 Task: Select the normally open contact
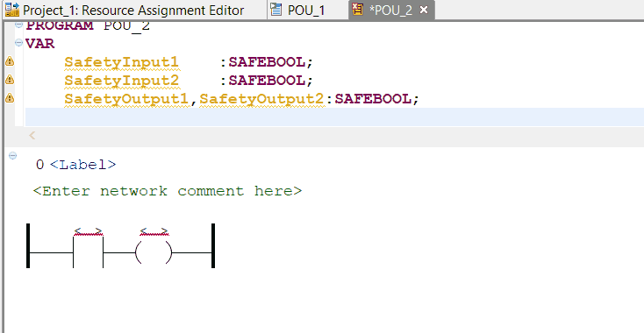(88, 252)
